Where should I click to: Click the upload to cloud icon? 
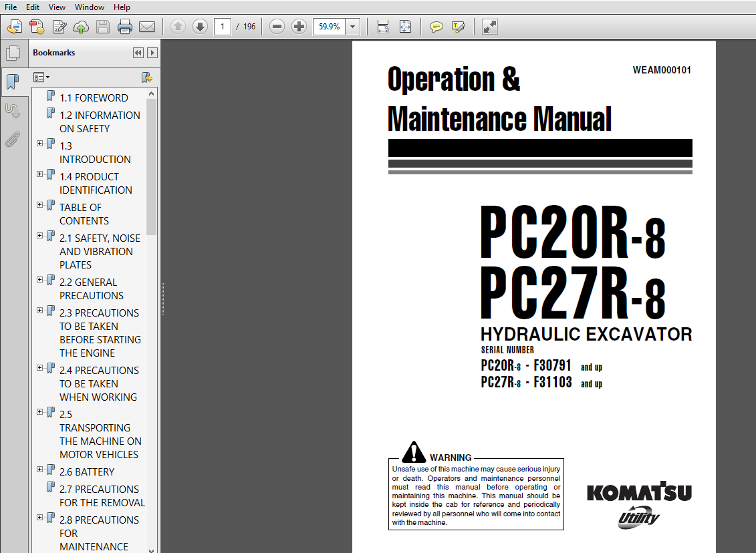80,27
